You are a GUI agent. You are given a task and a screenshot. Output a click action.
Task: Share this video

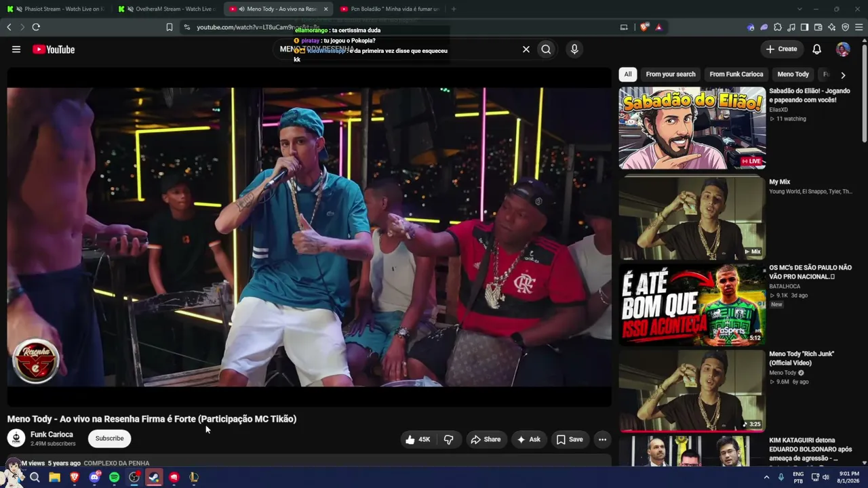coord(486,440)
